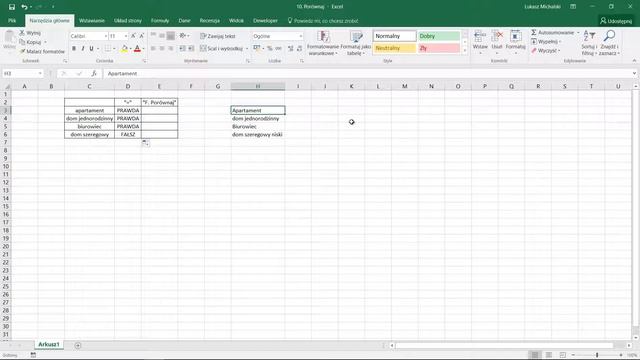Switch to Dane tab

(x=184, y=20)
